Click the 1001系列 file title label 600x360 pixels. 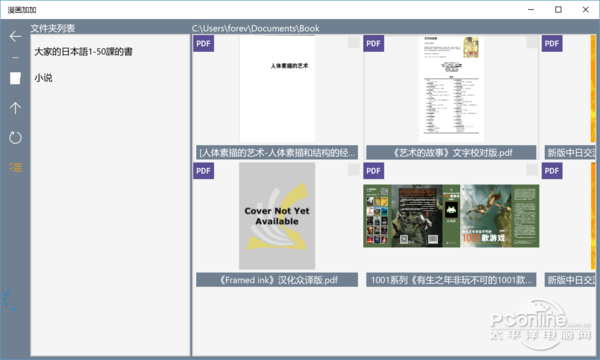tap(451, 280)
